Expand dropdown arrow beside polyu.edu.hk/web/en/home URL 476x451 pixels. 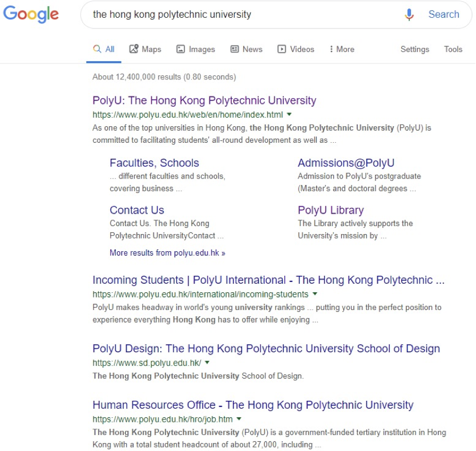click(x=289, y=114)
